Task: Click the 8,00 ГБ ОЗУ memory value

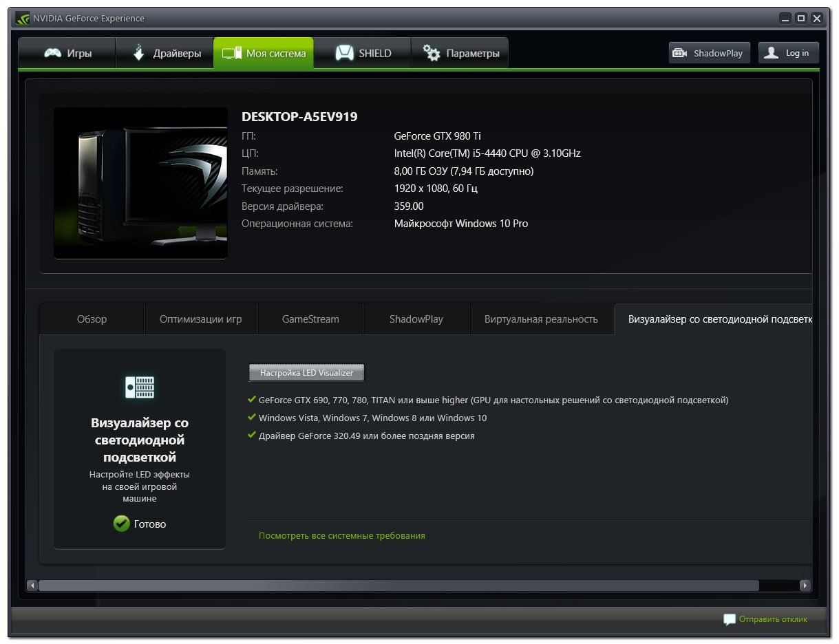Action: pos(464,171)
